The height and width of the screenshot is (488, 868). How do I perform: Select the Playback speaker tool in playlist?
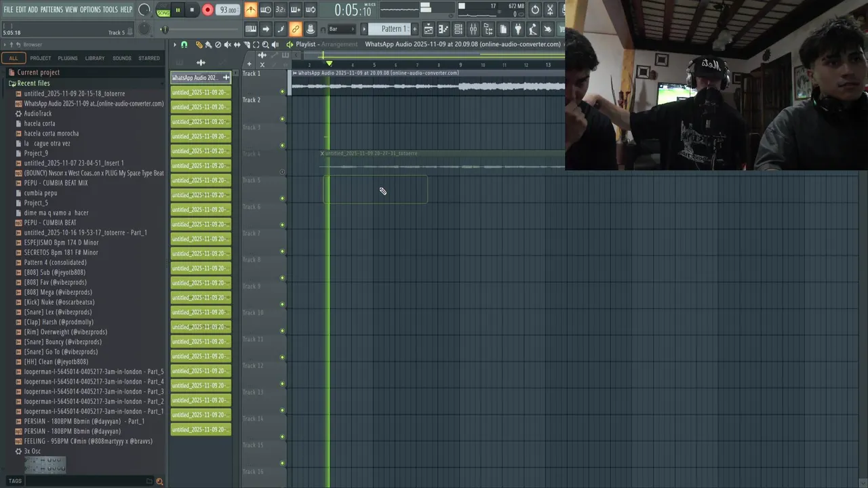coord(275,44)
